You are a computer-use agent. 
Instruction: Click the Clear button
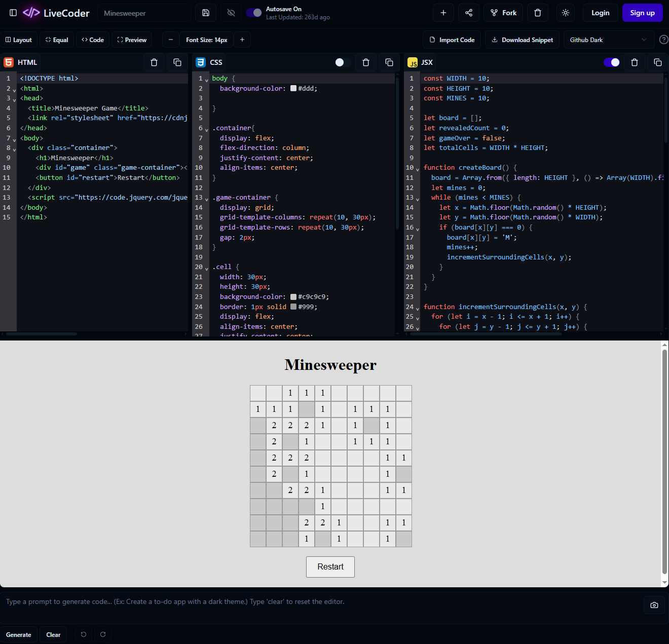[x=53, y=634]
